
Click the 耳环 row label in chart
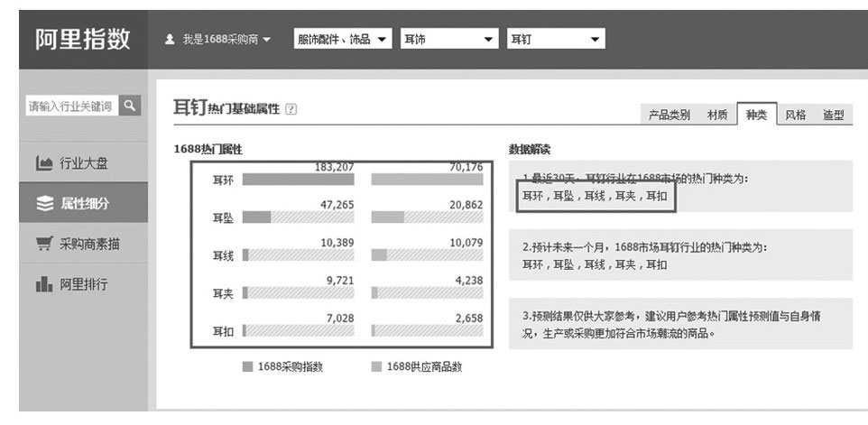[223, 180]
